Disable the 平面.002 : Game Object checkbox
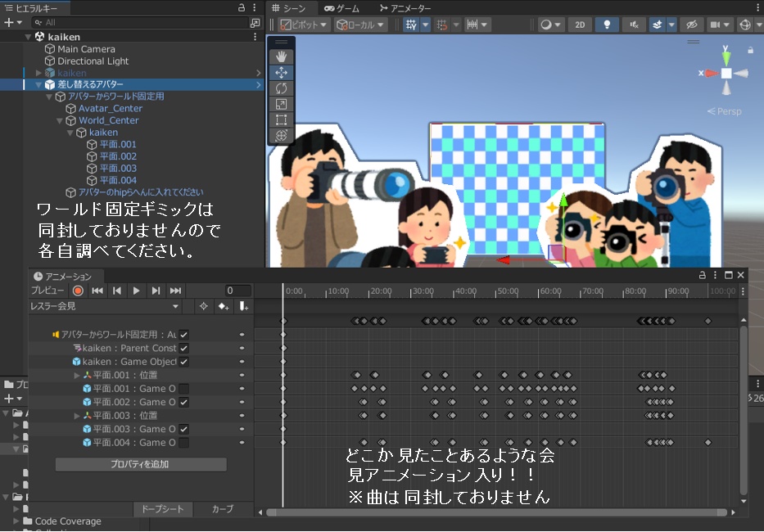Viewport: 764px width, 532px height. click(x=184, y=401)
